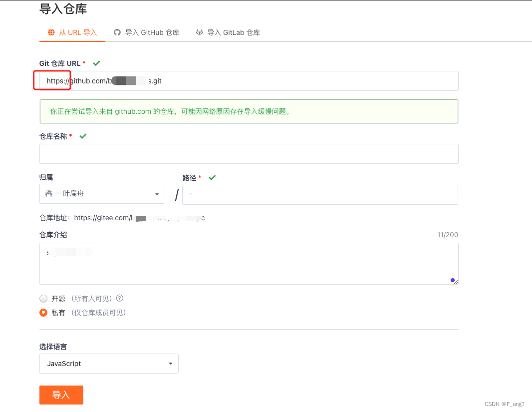The width and height of the screenshot is (532, 412).
Task: Click the 11/200 character counter
Action: (x=448, y=235)
